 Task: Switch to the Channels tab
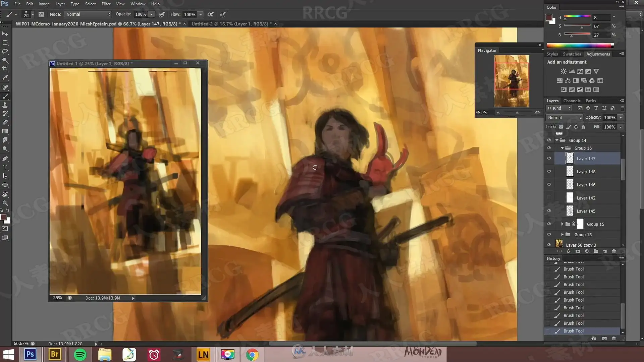572,101
